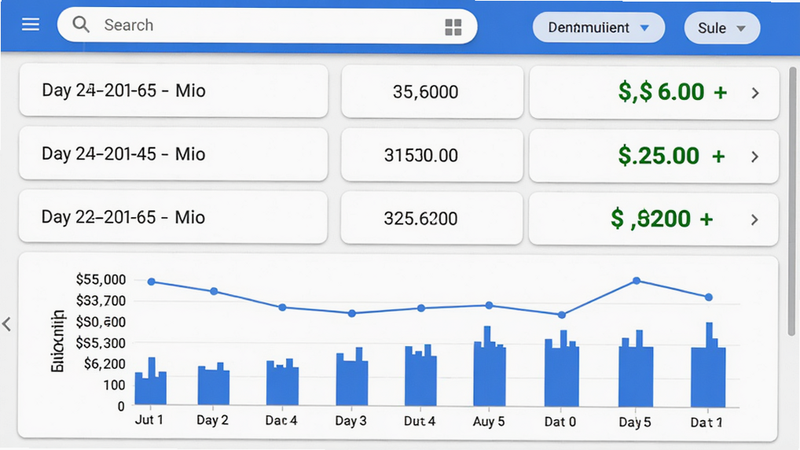Focus the Search input field
800x450 pixels.
267,26
